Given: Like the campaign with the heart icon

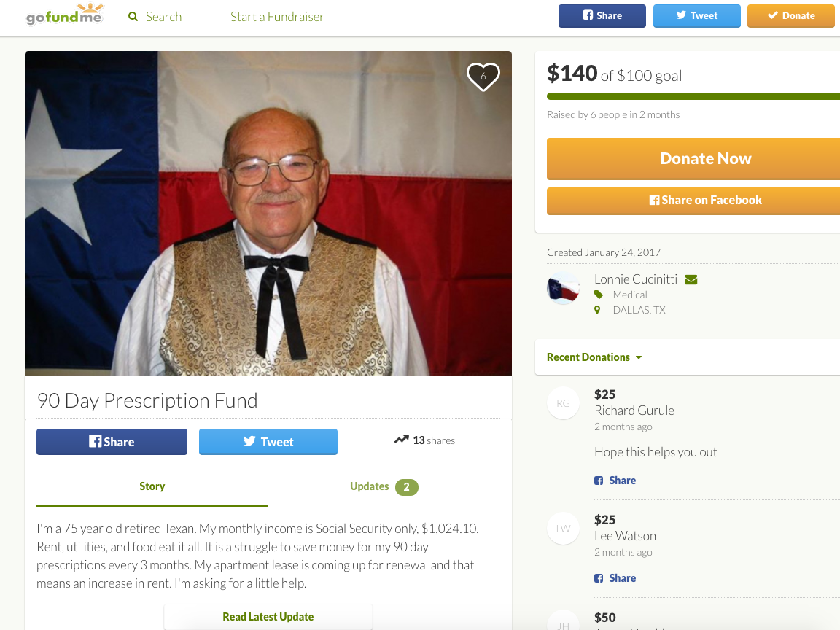Looking at the screenshot, I should point(483,76).
